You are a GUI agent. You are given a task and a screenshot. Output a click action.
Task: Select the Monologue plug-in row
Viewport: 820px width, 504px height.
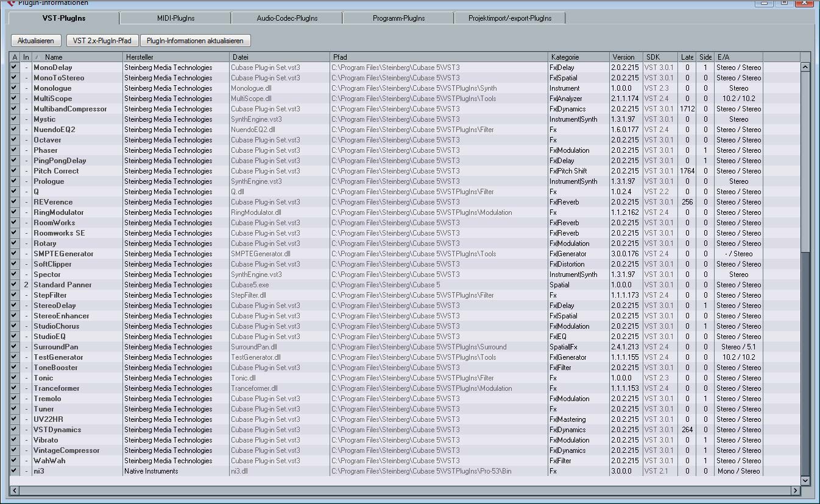405,88
